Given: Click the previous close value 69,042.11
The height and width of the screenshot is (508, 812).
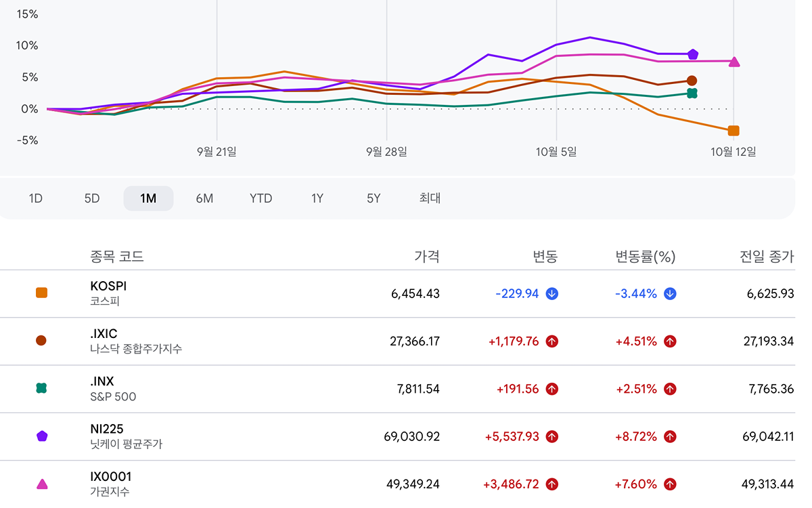Looking at the screenshot, I should (x=769, y=437).
